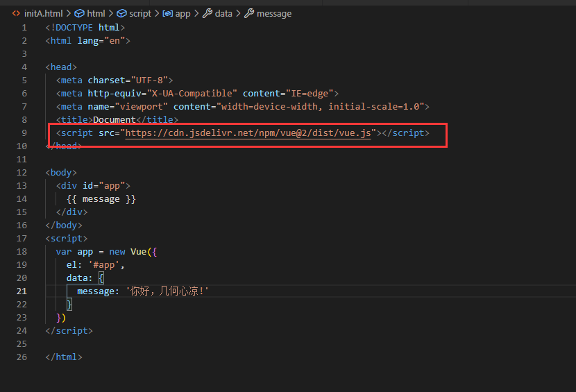
Task: Click the initA.html breadcrumb file icon
Action: point(16,14)
